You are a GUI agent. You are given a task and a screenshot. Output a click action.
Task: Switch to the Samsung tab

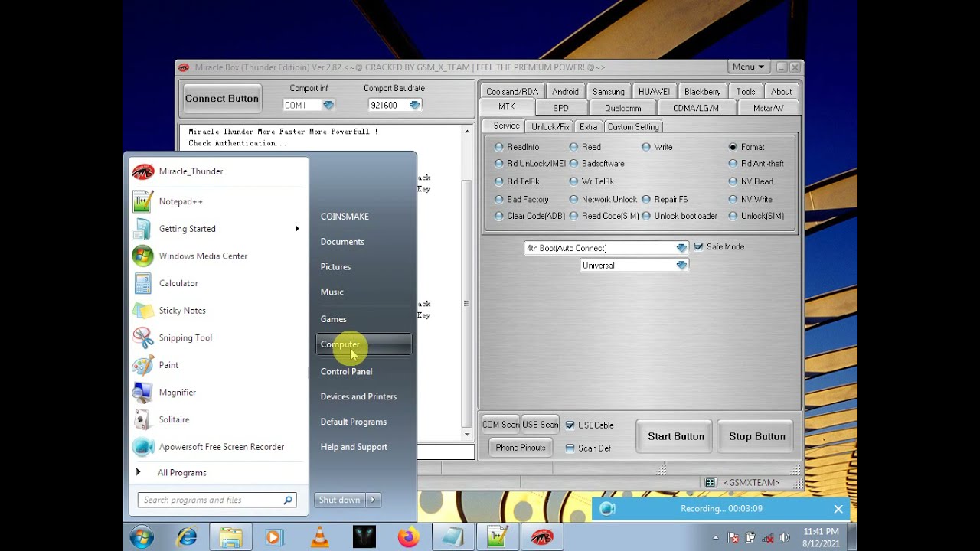pyautogui.click(x=609, y=92)
